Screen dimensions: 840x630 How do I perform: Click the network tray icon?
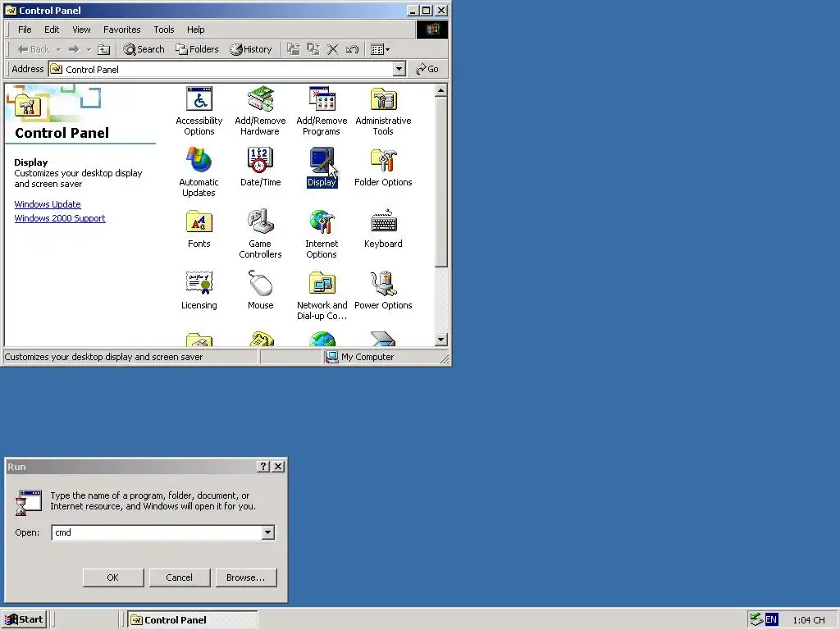point(756,619)
